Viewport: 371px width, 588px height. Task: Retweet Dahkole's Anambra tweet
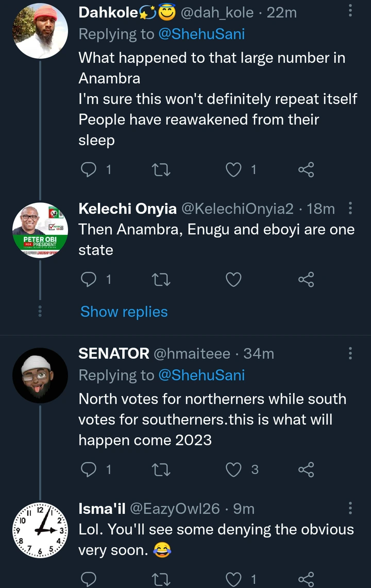click(x=162, y=169)
